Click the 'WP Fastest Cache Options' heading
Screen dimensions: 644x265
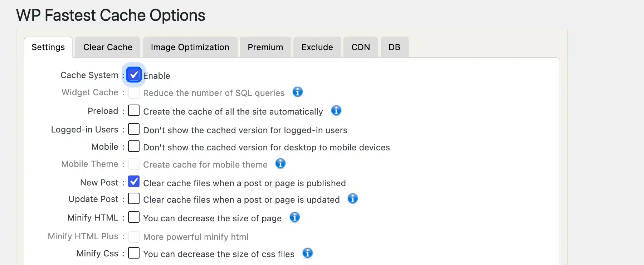(x=111, y=15)
